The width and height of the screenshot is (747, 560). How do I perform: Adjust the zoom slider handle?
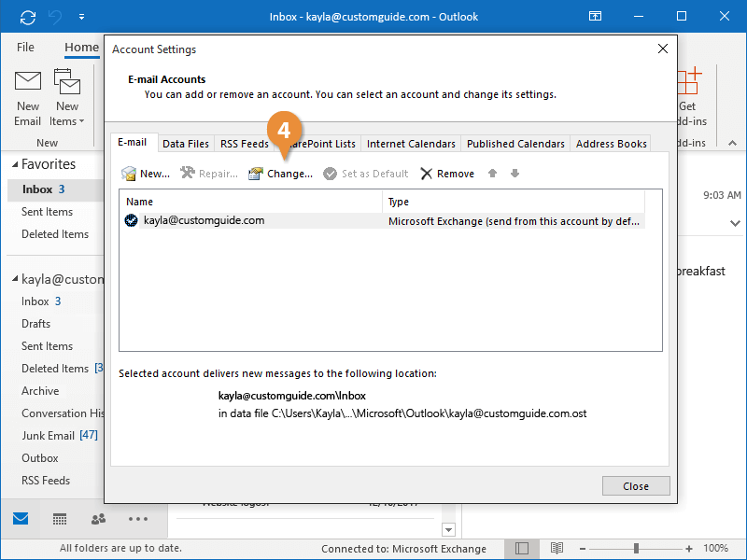click(636, 549)
